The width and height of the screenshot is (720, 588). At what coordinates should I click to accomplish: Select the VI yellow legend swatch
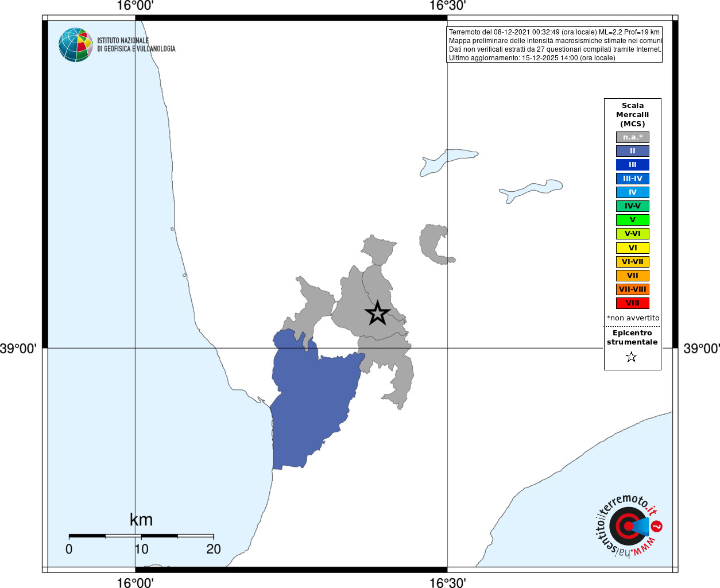tap(633, 248)
